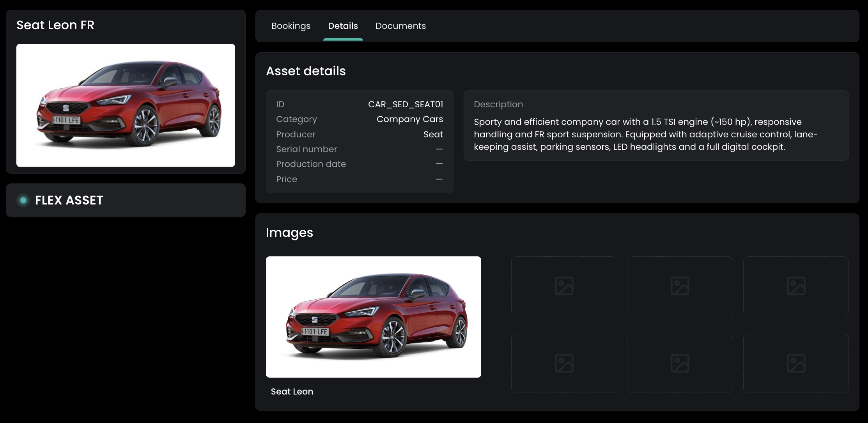The height and width of the screenshot is (423, 868).
Task: Click the top-left empty image placeholder icon
Action: (x=564, y=286)
